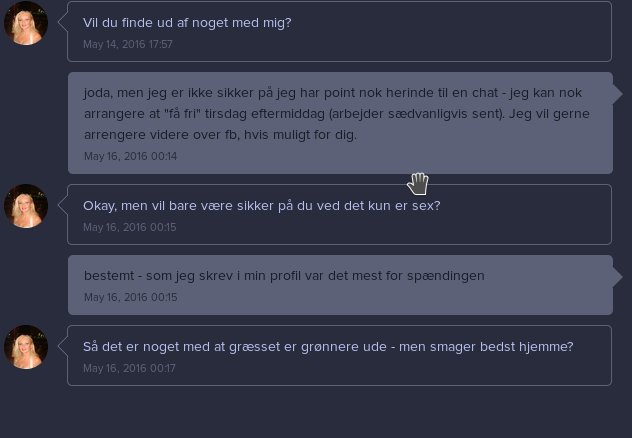Open avatar beside "Vil du finde ud" message

26,23
